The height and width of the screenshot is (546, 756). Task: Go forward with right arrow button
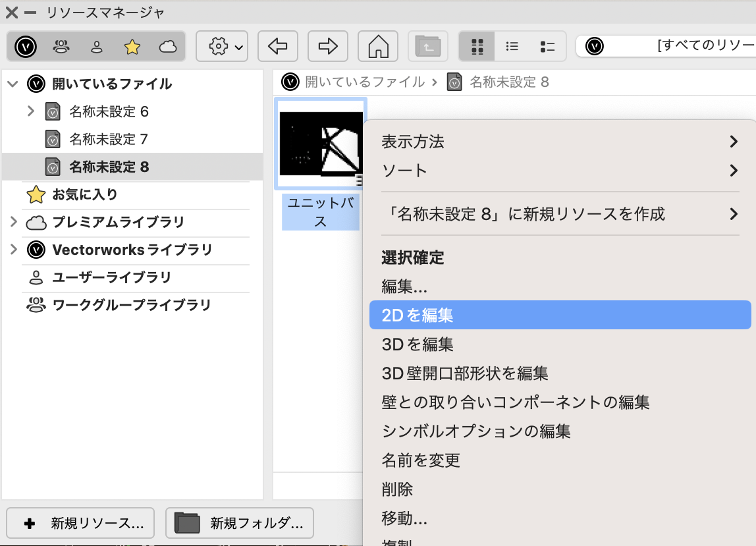tap(327, 47)
